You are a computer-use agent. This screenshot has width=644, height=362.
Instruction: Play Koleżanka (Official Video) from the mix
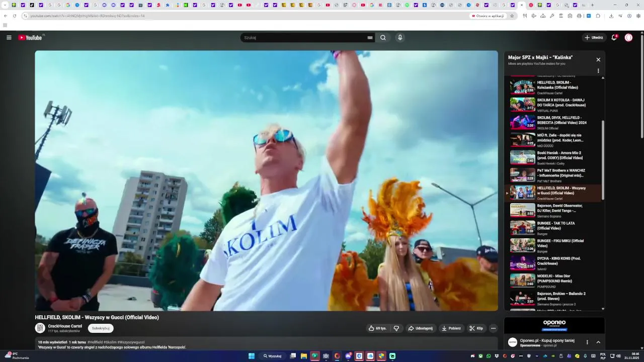553,87
